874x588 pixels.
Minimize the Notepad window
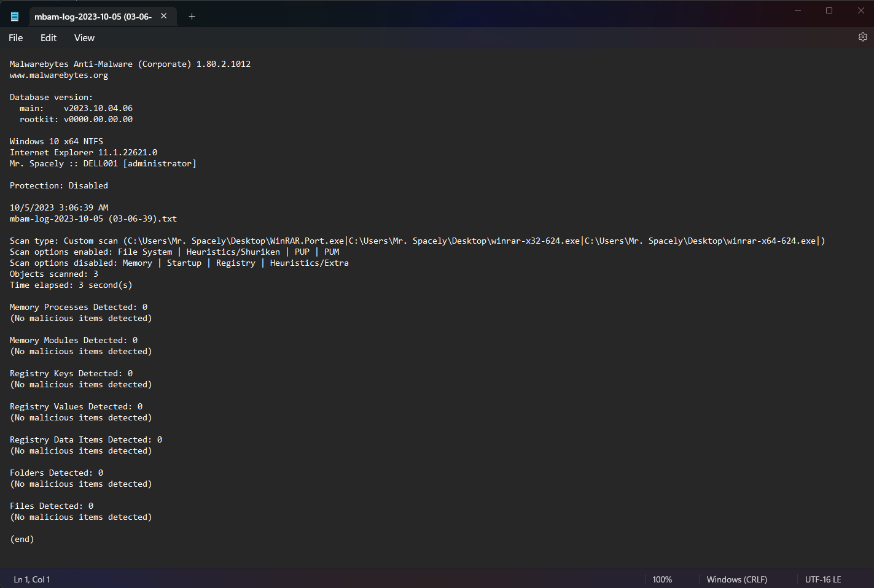[798, 10]
